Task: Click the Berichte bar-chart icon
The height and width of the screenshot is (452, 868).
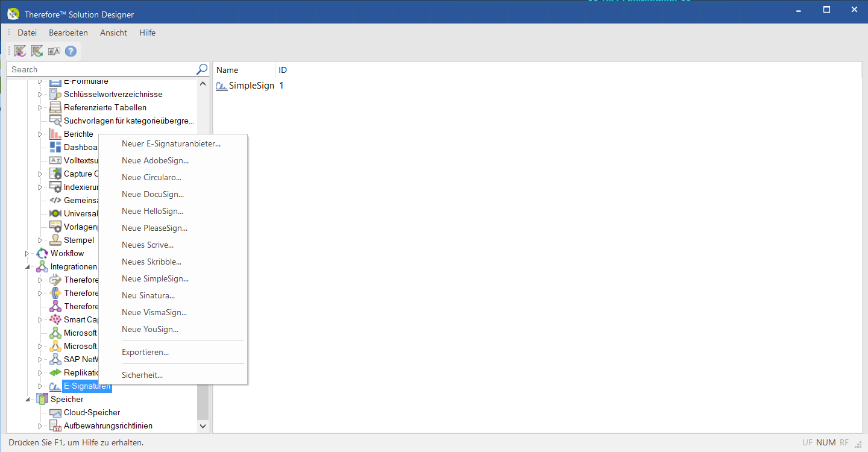Action: coord(54,134)
